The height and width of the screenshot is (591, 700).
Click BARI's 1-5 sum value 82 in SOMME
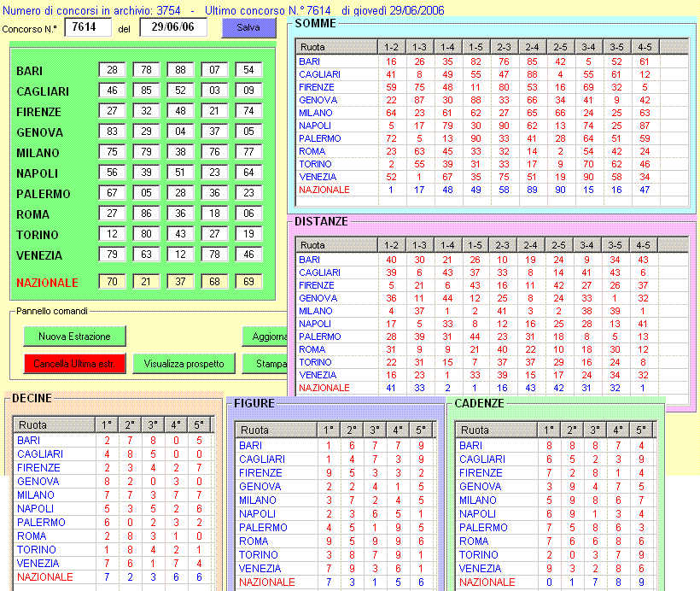[475, 61]
